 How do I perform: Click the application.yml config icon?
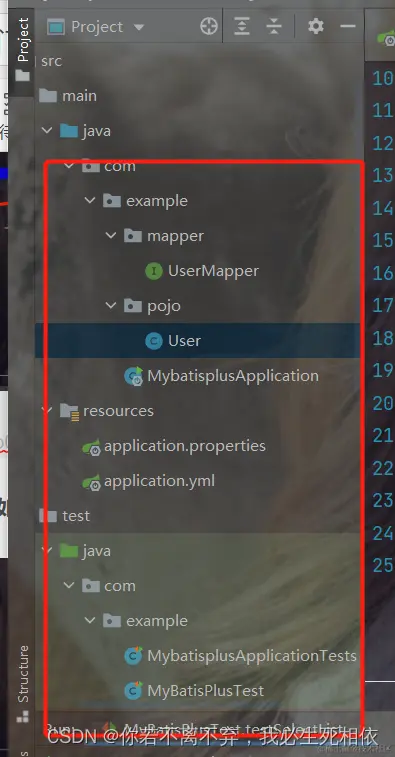91,482
